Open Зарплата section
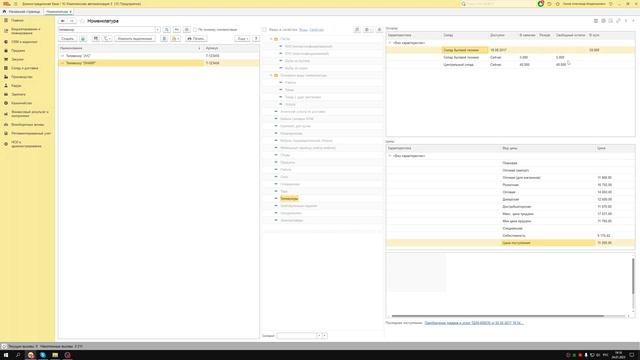 pos(18,94)
